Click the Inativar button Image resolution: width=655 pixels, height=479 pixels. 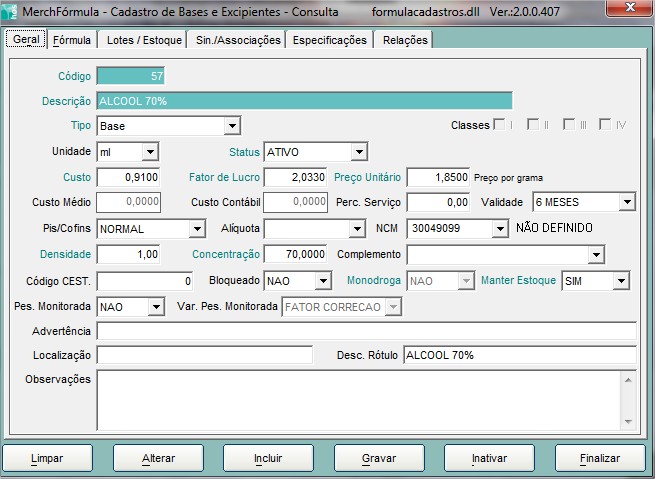click(489, 458)
